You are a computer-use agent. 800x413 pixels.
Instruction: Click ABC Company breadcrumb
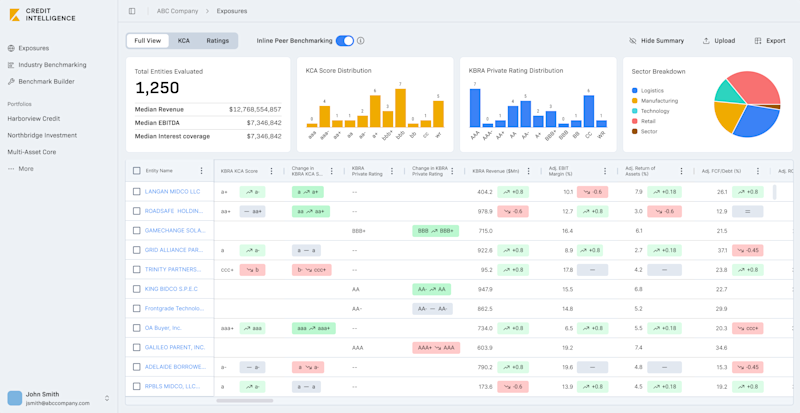178,11
